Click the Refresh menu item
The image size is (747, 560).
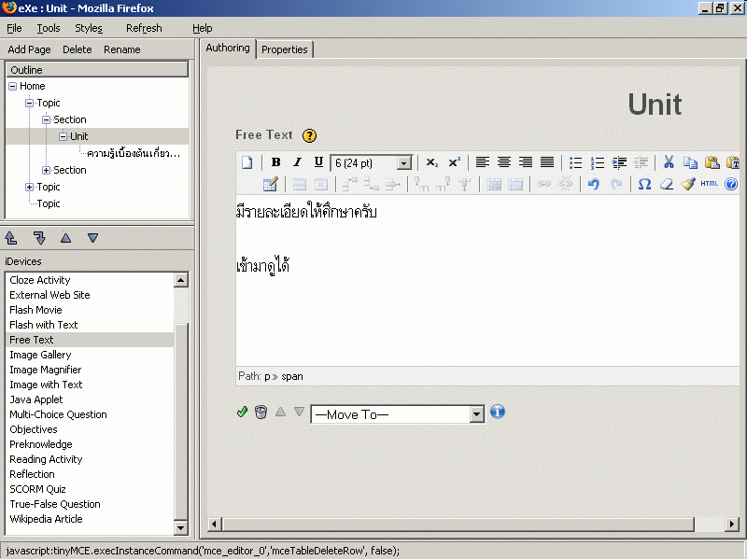[x=144, y=29]
